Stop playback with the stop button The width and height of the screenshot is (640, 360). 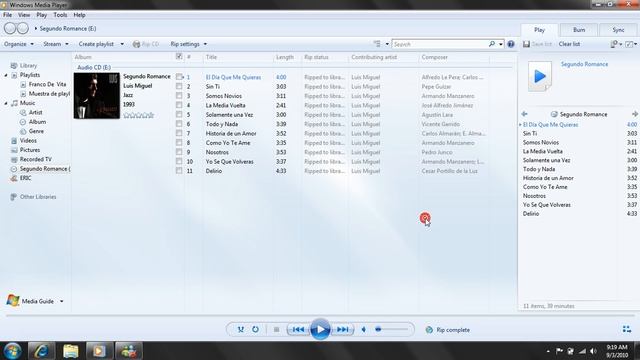pos(276,329)
